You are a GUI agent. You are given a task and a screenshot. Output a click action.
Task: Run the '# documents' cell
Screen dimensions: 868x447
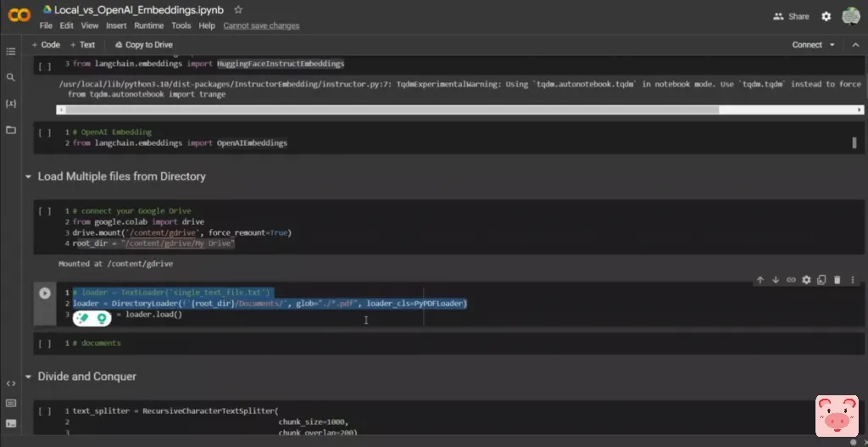coord(45,344)
